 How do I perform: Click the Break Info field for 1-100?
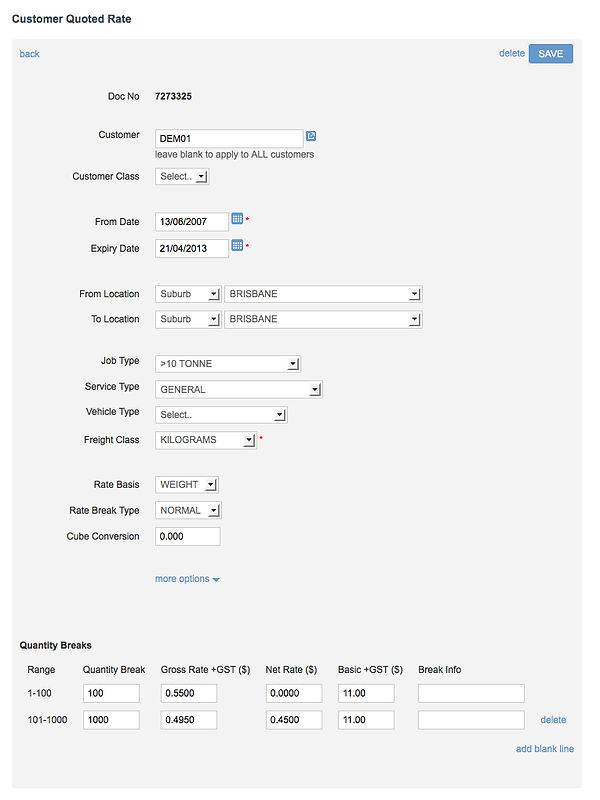pos(471,693)
